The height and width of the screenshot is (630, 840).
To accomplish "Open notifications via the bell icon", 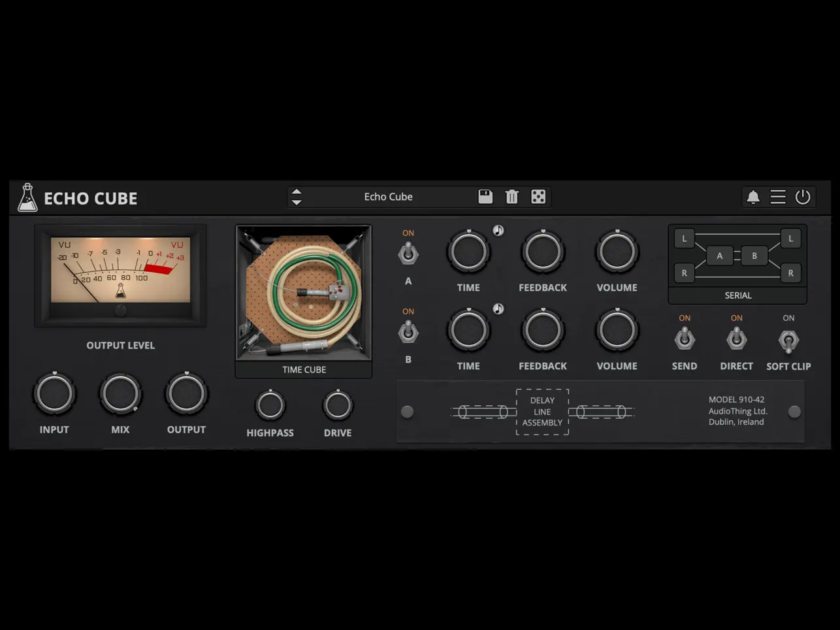I will [753, 197].
